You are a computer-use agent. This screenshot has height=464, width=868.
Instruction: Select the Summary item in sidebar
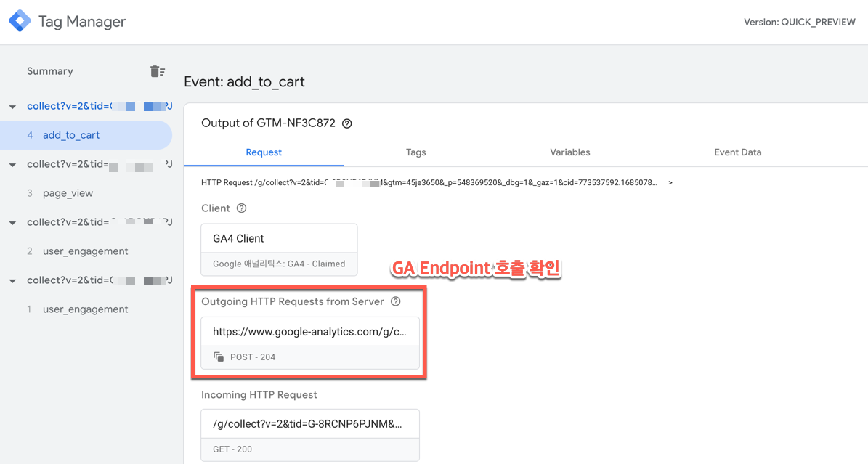click(x=50, y=71)
